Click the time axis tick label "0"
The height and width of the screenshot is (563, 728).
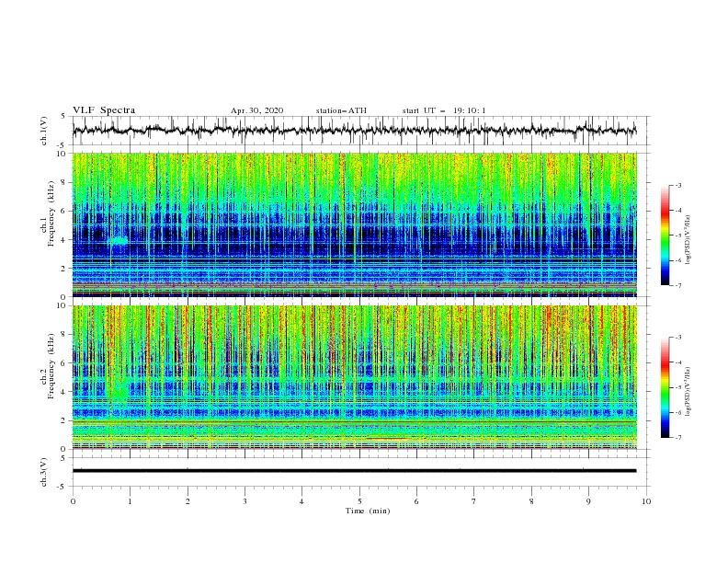point(73,501)
